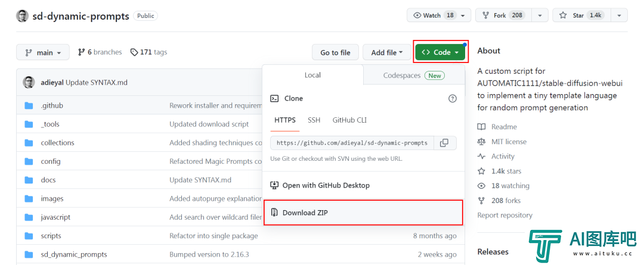Click Report repository link
Screen dimensions: 644x265
point(505,216)
